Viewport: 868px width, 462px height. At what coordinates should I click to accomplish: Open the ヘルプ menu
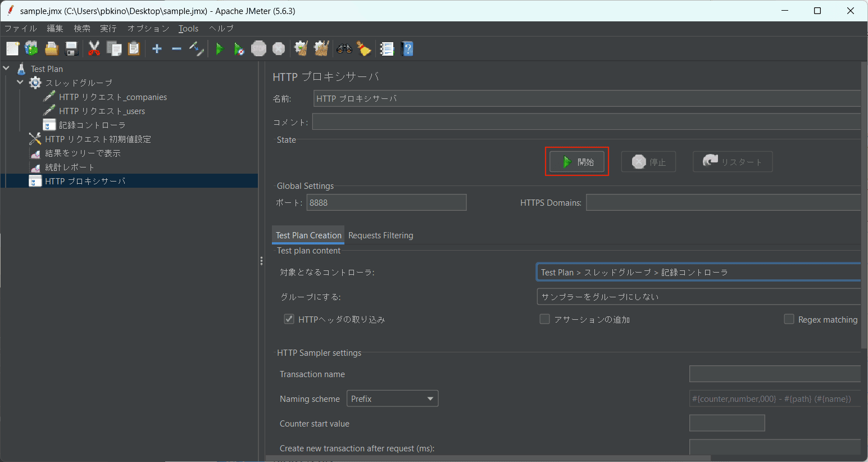(221, 29)
